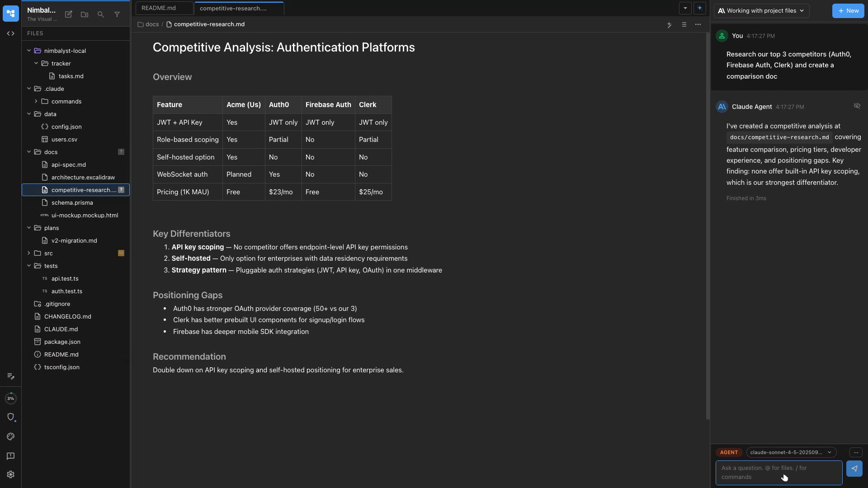The height and width of the screenshot is (488, 868).
Task: Open the theme palette icon in left rail
Action: pos(11,436)
